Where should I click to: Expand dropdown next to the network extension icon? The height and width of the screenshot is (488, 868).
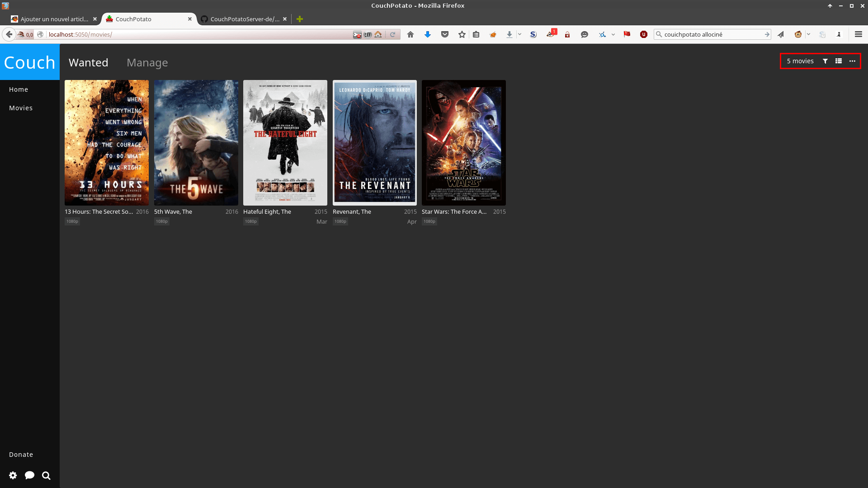(x=613, y=34)
